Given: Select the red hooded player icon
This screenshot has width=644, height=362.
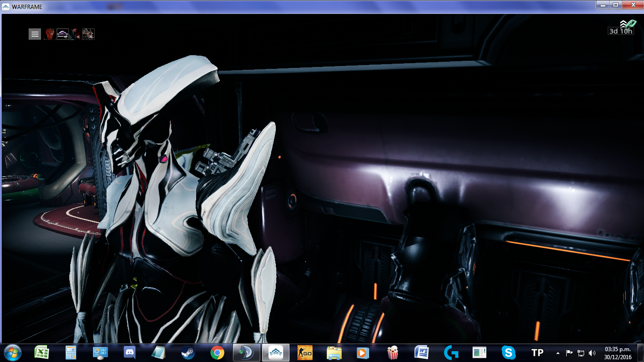Looking at the screenshot, I should point(75,34).
